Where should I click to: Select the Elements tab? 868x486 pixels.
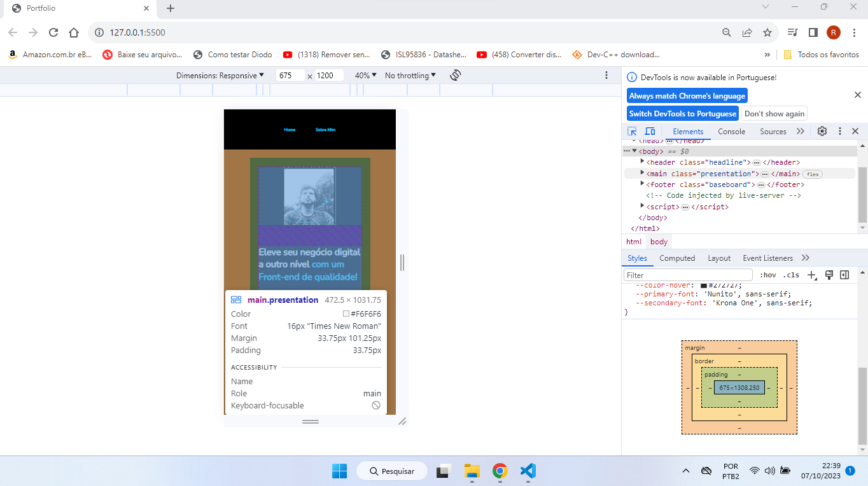pos(688,132)
